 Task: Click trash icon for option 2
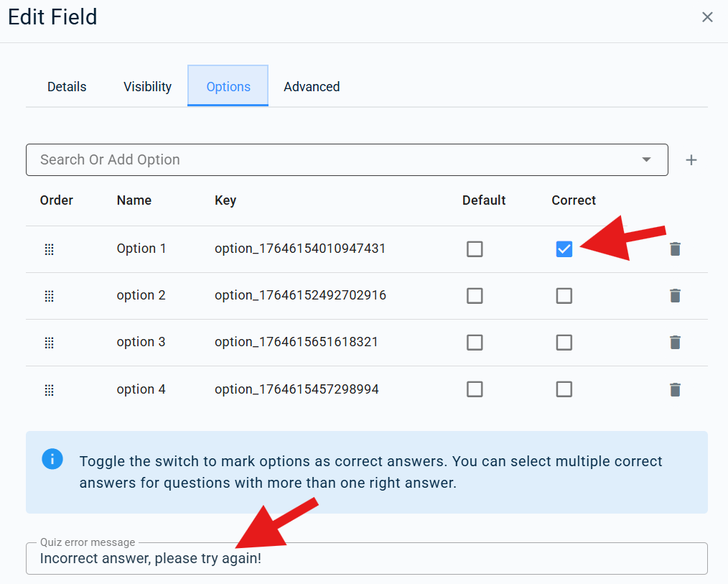coord(675,296)
